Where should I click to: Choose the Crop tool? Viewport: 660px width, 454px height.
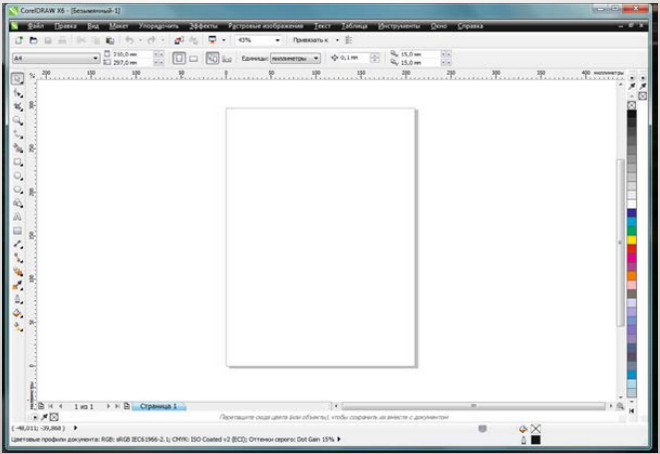pyautogui.click(x=18, y=107)
